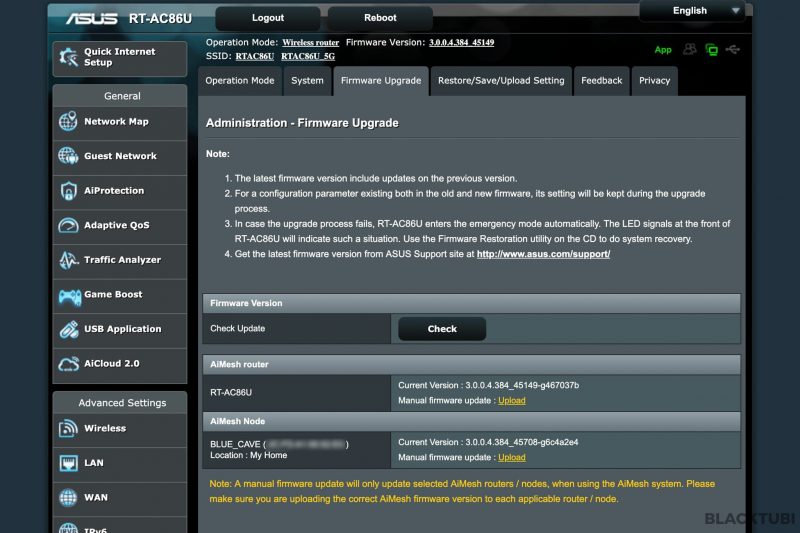Screen dimensions: 800x533
Task: Switch to the Operation Mode tab
Action: tap(240, 81)
